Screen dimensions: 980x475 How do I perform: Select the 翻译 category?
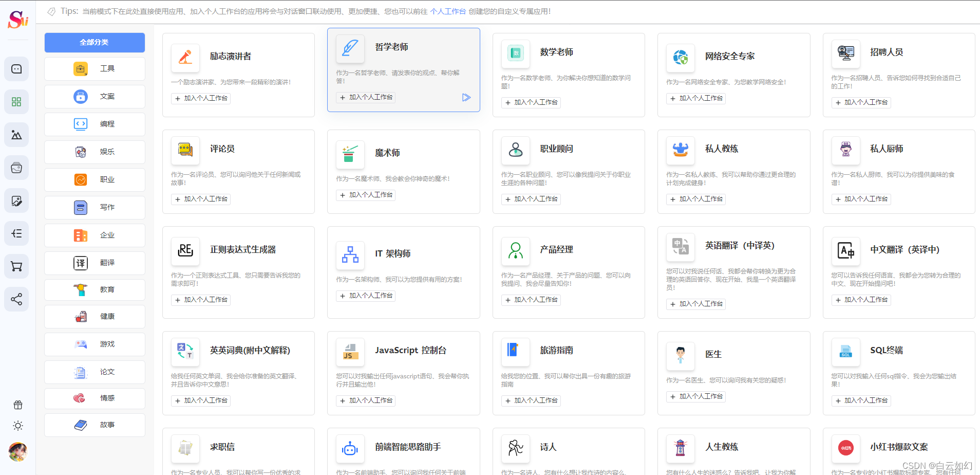[95, 263]
